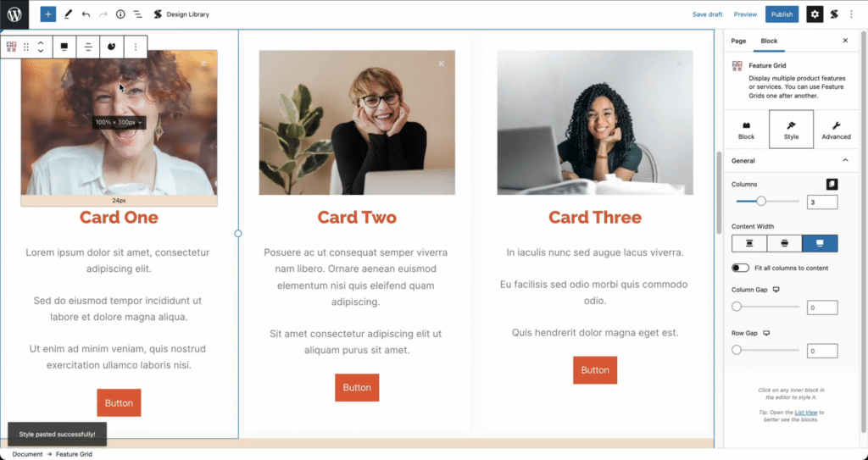Click the Columns slider handle
This screenshot has height=460, width=868.
click(761, 202)
